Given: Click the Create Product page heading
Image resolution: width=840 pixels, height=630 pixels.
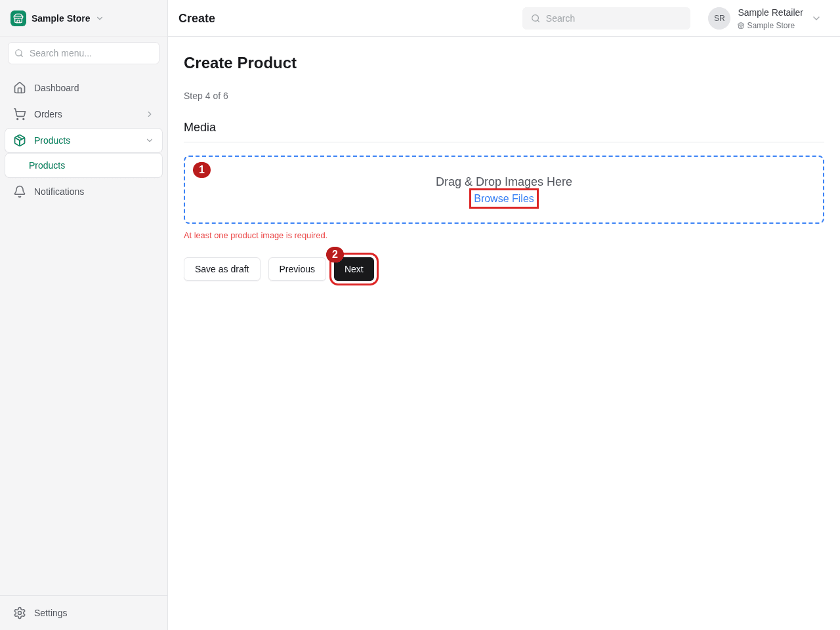Looking at the screenshot, I should coord(240,63).
